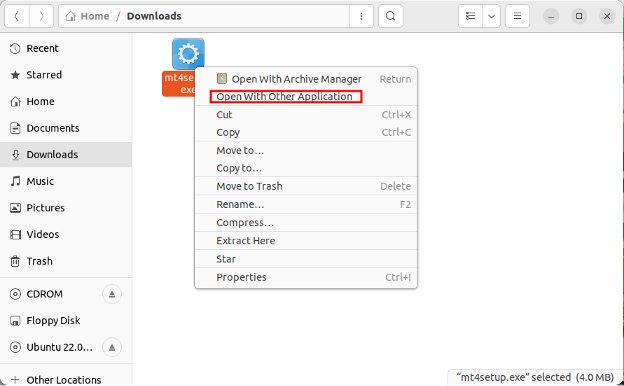The height and width of the screenshot is (386, 624).
Task: Select Cut from the context menu
Action: coord(306,115)
